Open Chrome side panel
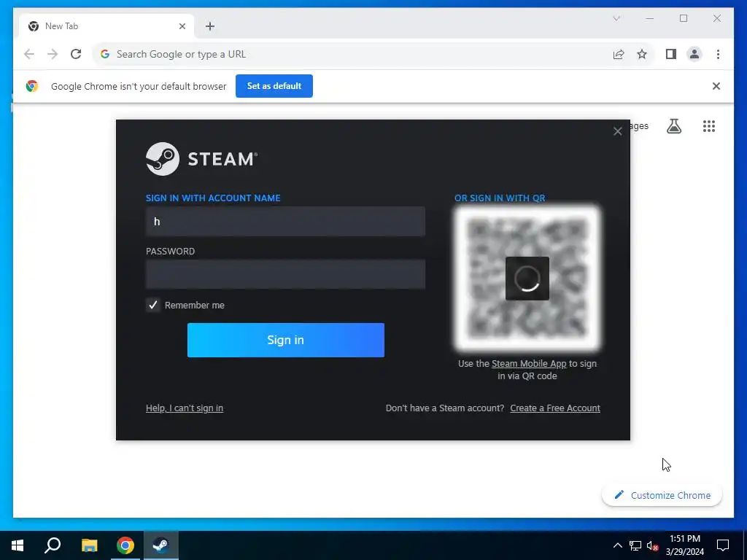Image resolution: width=747 pixels, height=560 pixels. click(x=671, y=54)
